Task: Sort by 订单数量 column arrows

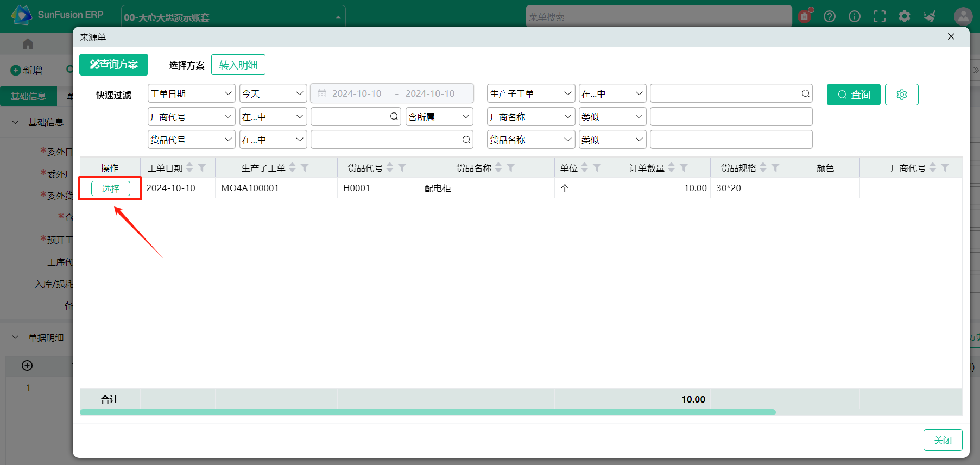Action: [672, 168]
